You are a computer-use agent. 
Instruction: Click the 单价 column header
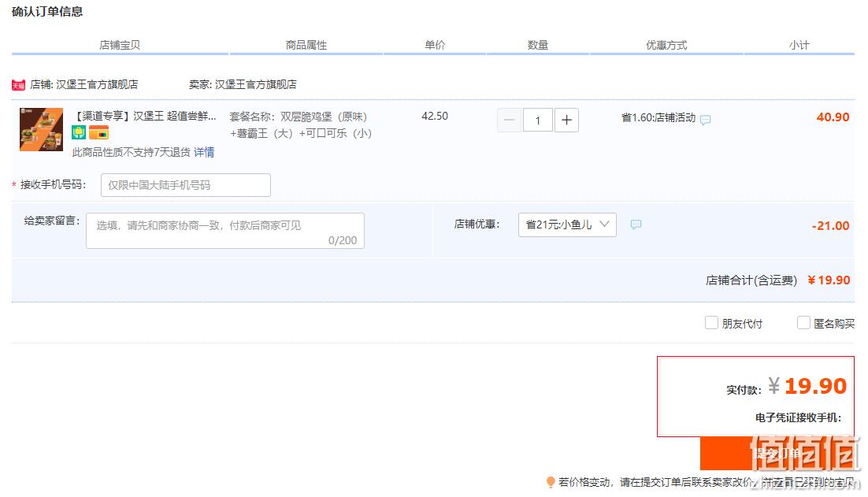[435, 46]
